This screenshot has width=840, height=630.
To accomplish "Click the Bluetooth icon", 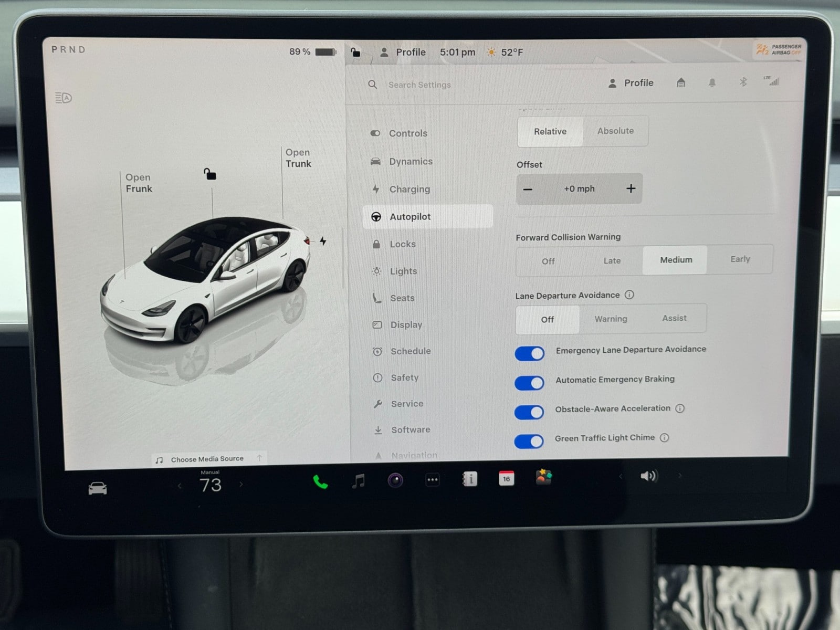I will tap(743, 82).
